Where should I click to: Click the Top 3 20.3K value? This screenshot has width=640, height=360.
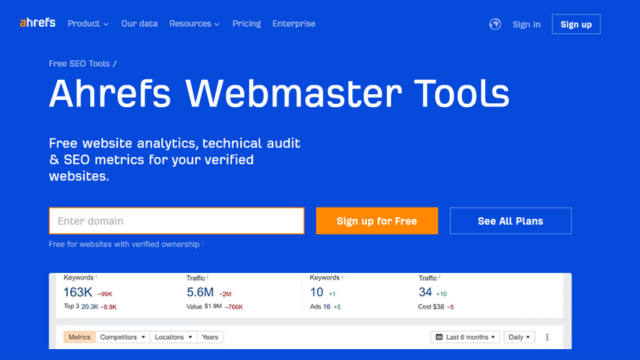pos(81,307)
